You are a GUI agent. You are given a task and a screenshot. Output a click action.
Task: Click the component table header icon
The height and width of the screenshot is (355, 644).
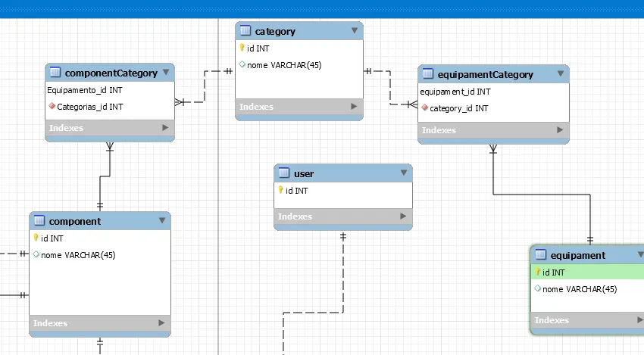(x=39, y=221)
